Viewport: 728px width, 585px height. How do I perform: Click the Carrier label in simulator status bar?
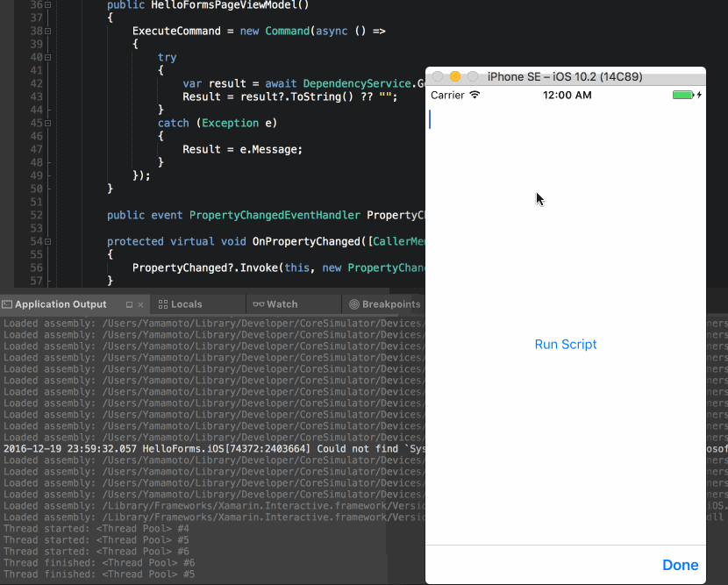[x=447, y=96]
